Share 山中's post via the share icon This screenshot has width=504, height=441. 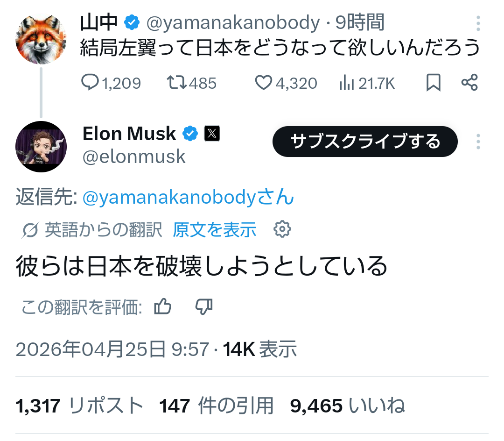pos(469,83)
